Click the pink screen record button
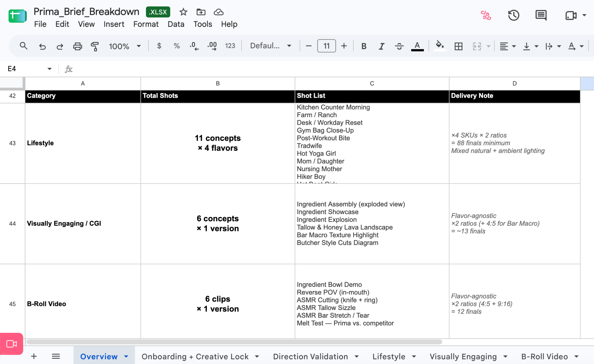Screen dimensions: 594x364 [x=12, y=344]
